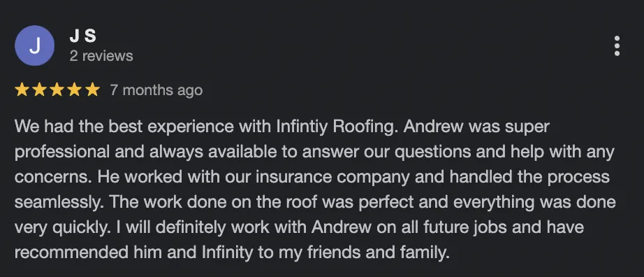Select the fifth gold rating star

point(92,90)
